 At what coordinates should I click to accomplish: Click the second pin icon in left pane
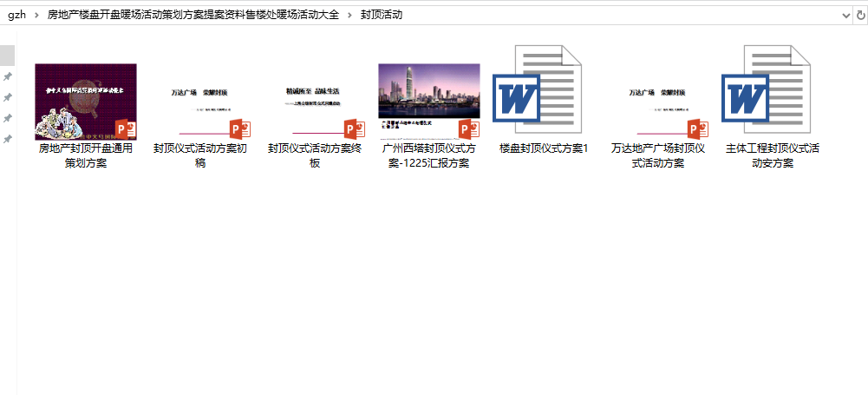[x=8, y=97]
